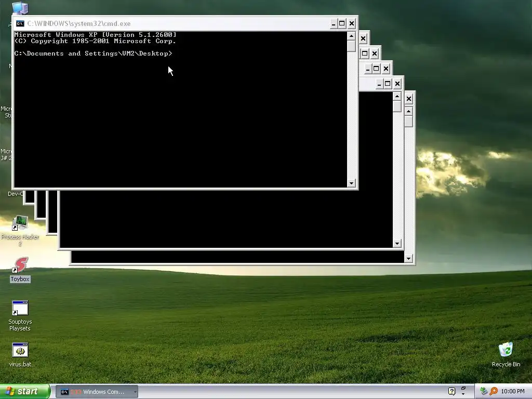This screenshot has height=399, width=532.
Task: Maximize the front cmd.exe window
Action: tap(342, 23)
